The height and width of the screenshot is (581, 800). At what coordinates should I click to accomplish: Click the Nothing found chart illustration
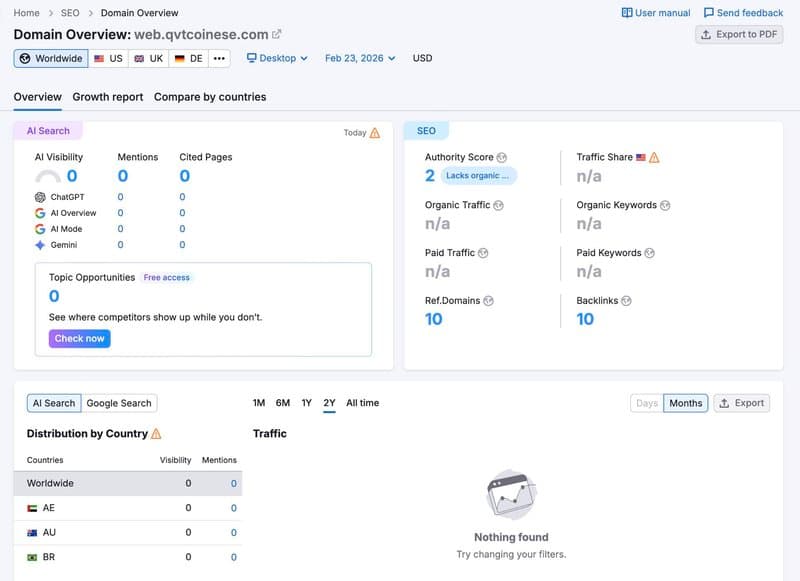(x=511, y=495)
